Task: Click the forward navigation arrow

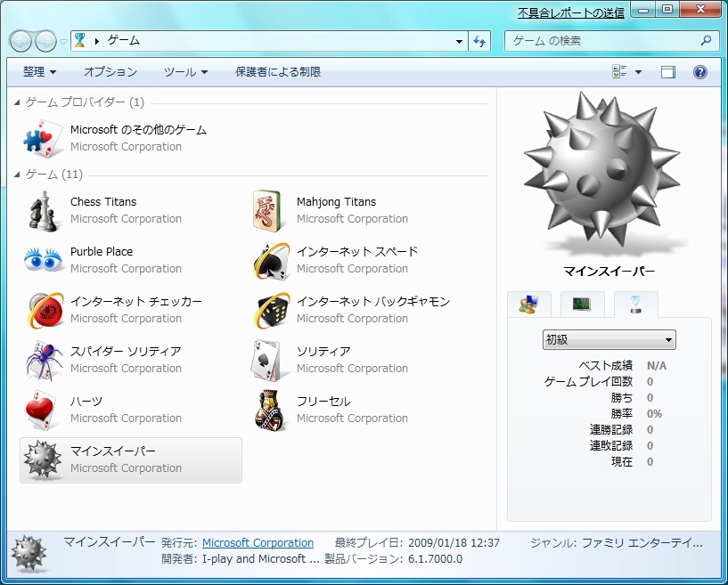Action: (45, 41)
